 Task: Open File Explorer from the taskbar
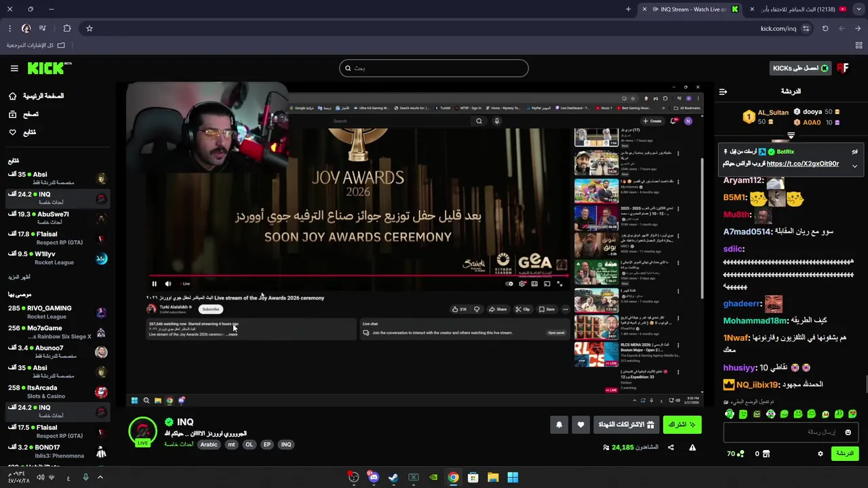point(493,477)
